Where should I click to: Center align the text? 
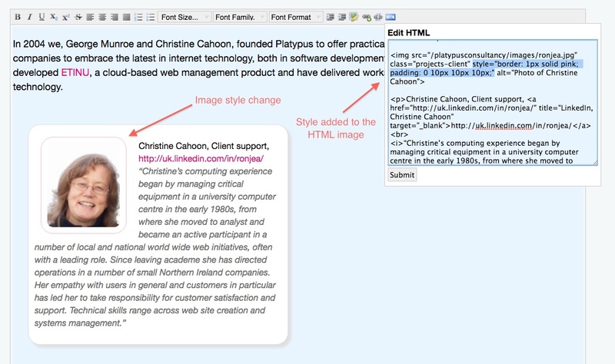[101, 16]
